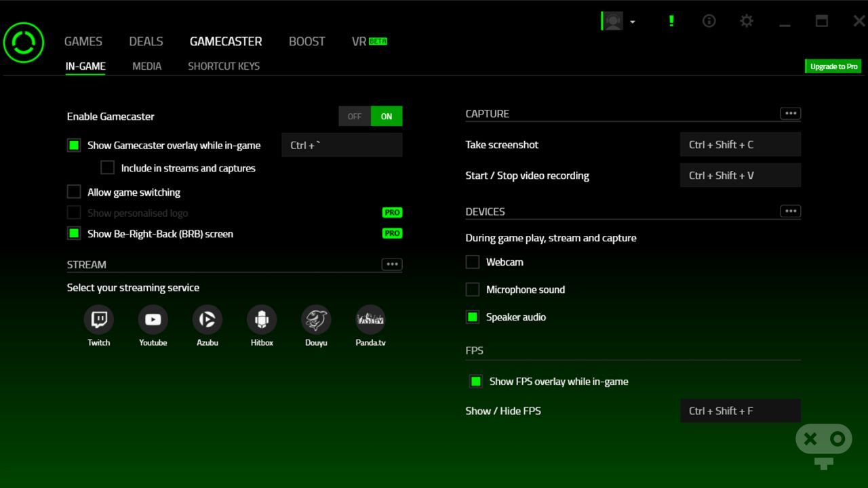The width and height of the screenshot is (868, 488).
Task: Open the user profile avatar
Action: [613, 21]
